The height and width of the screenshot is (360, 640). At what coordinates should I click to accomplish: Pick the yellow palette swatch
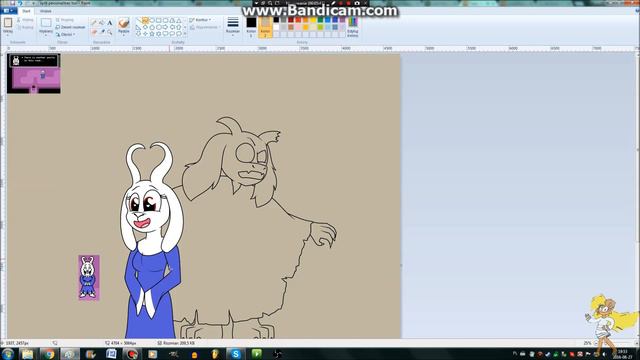coord(313,20)
